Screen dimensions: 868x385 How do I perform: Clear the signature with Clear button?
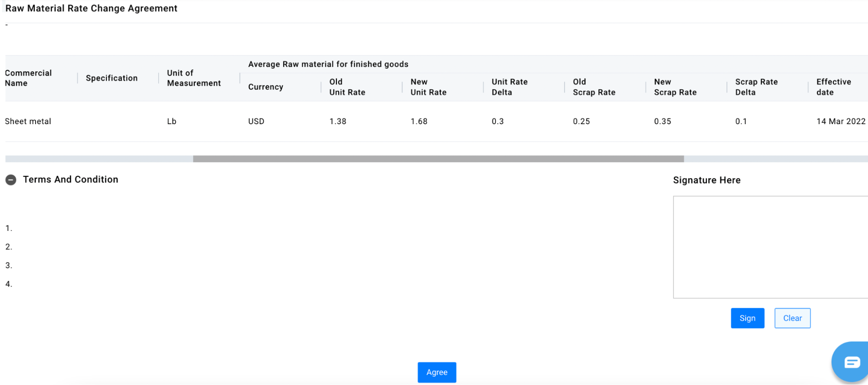[x=792, y=318]
